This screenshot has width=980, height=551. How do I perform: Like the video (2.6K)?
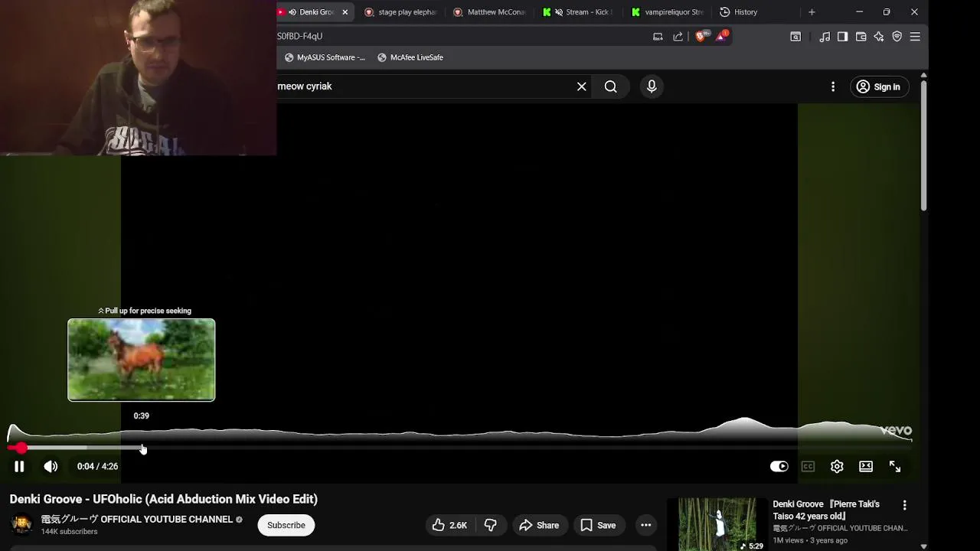click(449, 525)
